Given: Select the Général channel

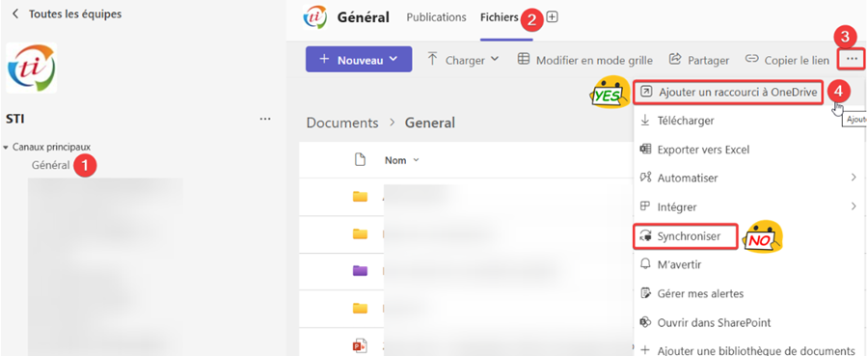Looking at the screenshot, I should coord(51,165).
